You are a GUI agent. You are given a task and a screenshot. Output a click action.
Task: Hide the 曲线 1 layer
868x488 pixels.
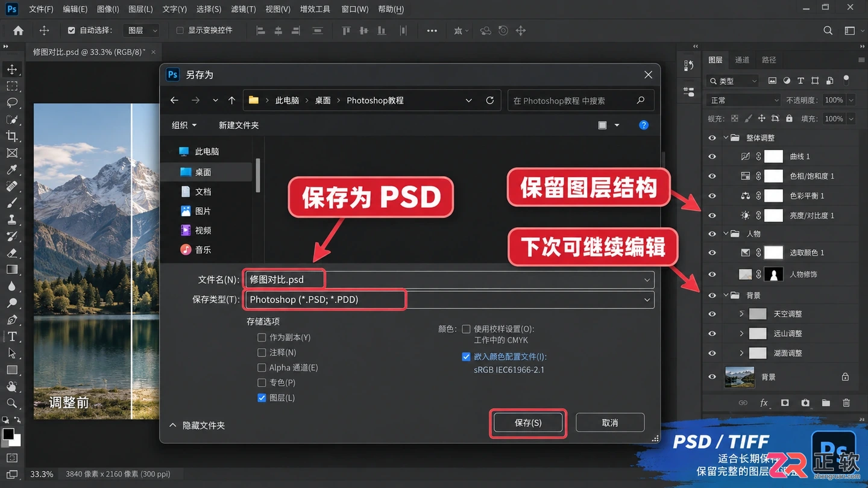pos(712,157)
